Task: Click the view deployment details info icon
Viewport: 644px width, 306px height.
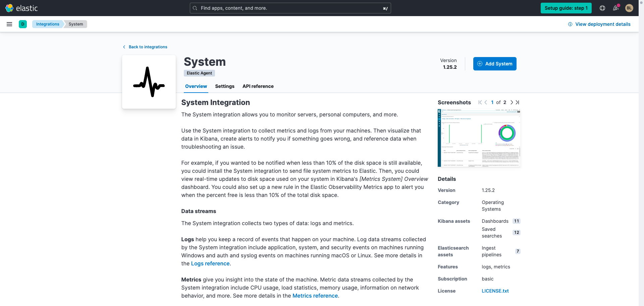Action: pyautogui.click(x=570, y=24)
